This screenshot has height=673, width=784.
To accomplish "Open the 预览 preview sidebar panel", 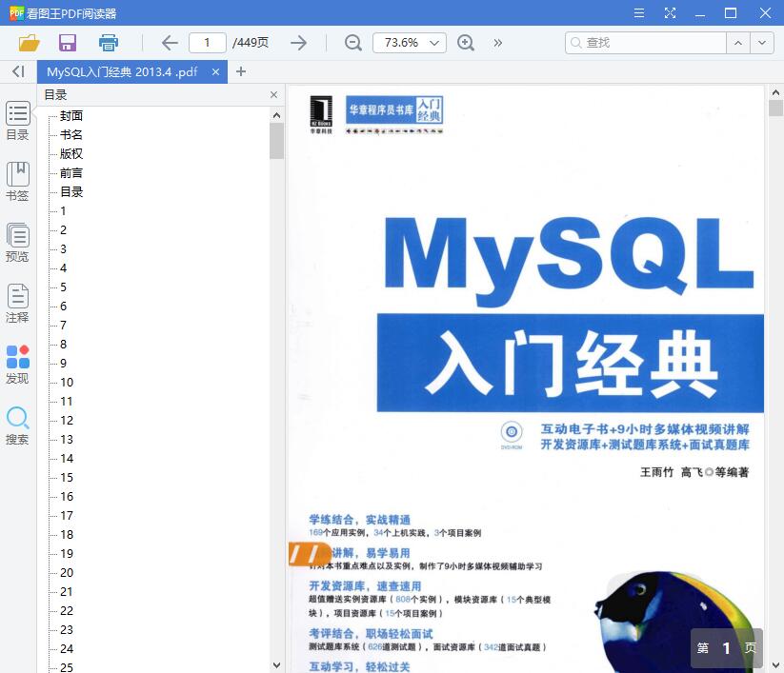I will 17,243.
